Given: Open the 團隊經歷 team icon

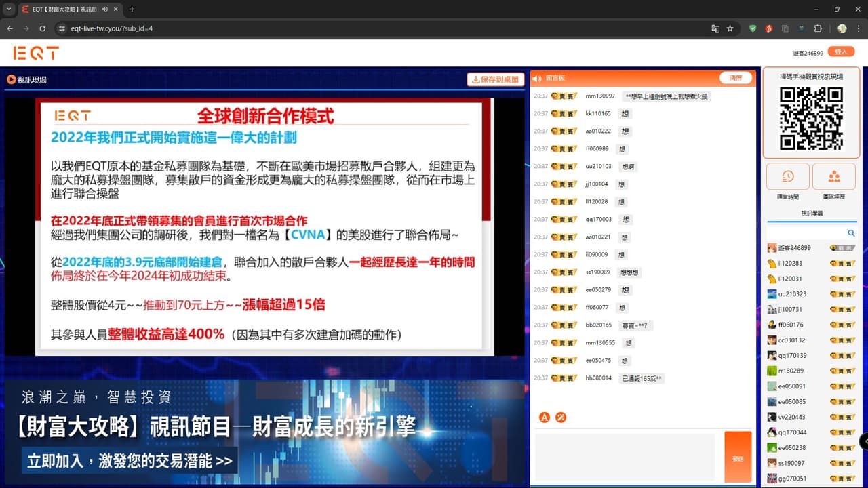Looking at the screenshot, I should pos(833,176).
